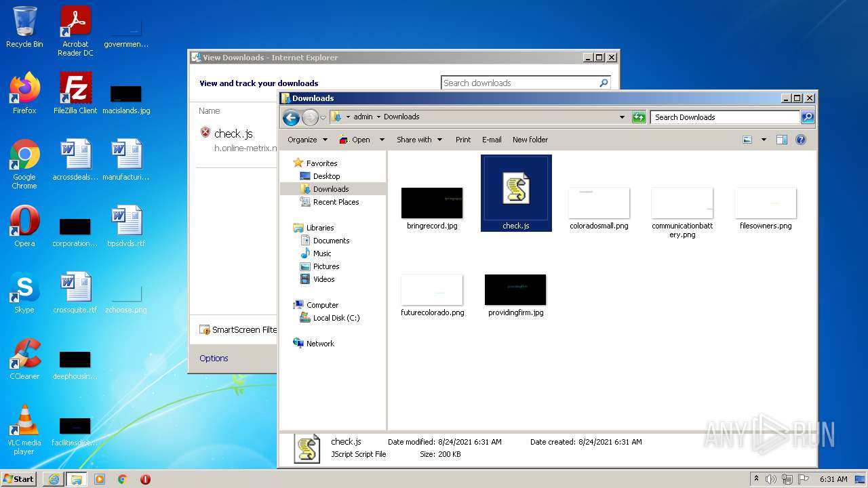Open the Organize menu
This screenshot has width=868, height=488.
pyautogui.click(x=307, y=140)
